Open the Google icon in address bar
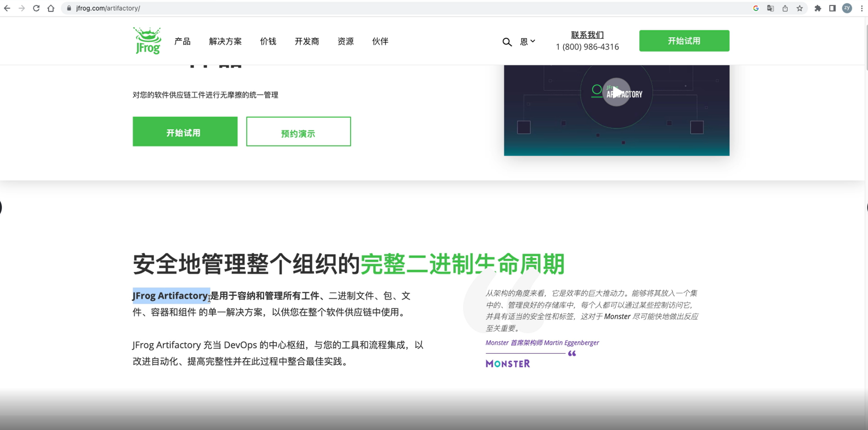Viewport: 868px width, 430px height. click(x=756, y=8)
